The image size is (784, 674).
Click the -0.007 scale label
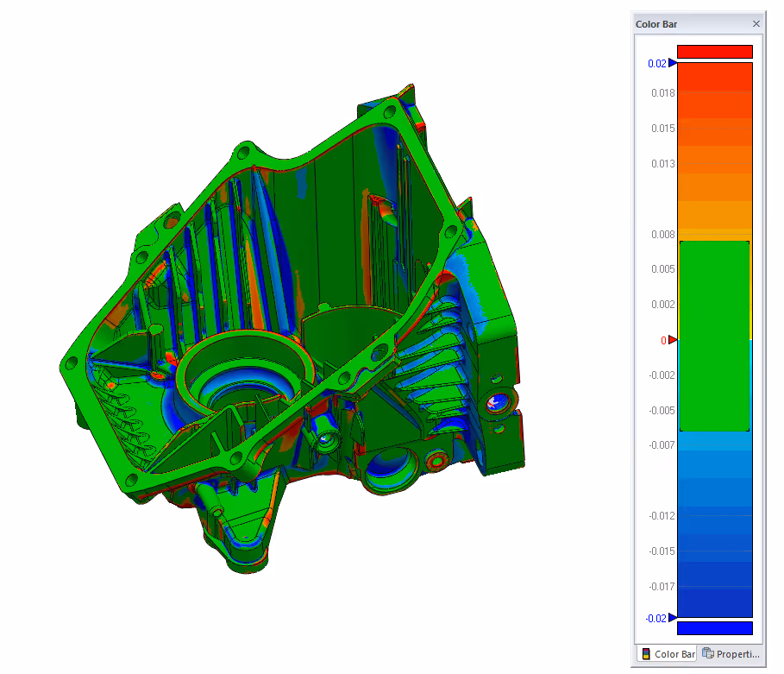tap(662, 445)
